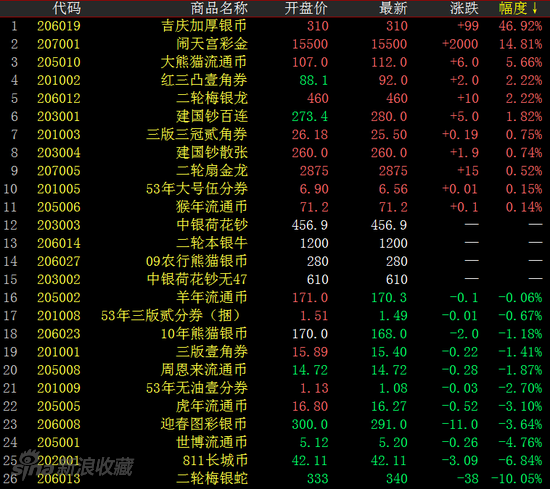Sort by the 最新 column header

[x=393, y=8]
